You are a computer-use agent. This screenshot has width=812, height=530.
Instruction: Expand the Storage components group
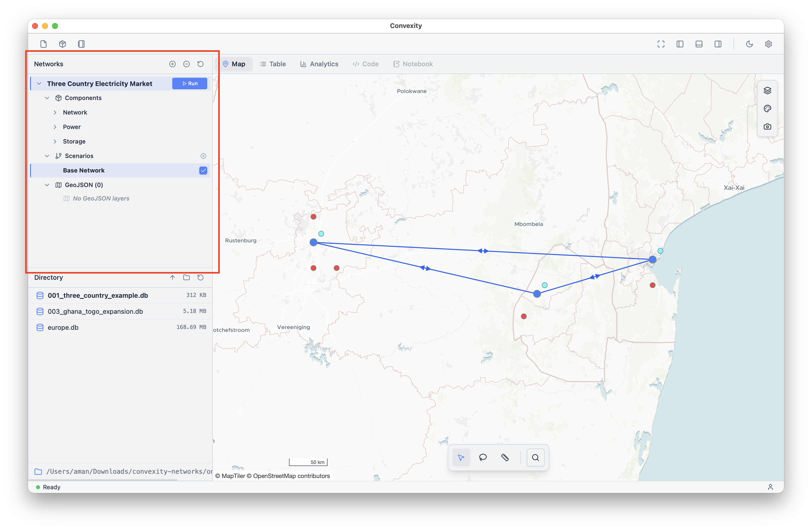pyautogui.click(x=55, y=141)
